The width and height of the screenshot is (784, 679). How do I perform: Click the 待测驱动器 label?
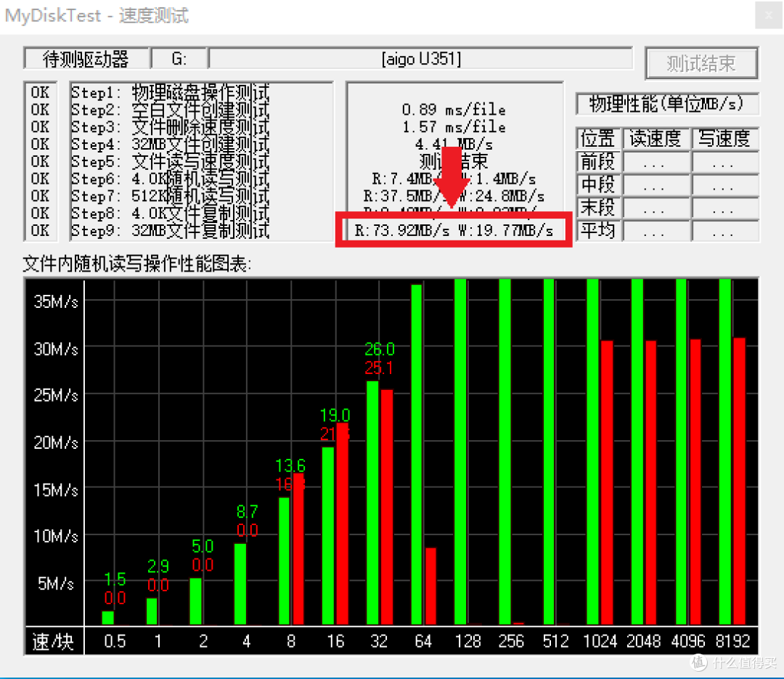point(86,59)
